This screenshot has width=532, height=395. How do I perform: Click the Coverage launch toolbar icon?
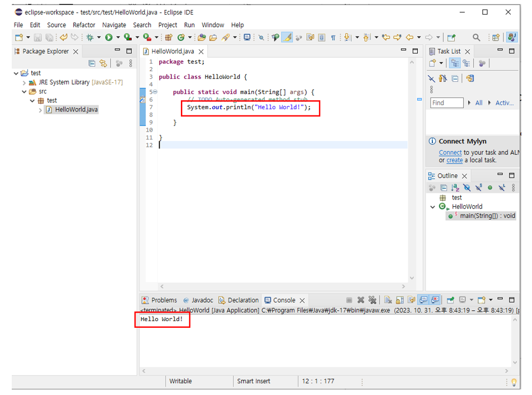click(x=128, y=38)
